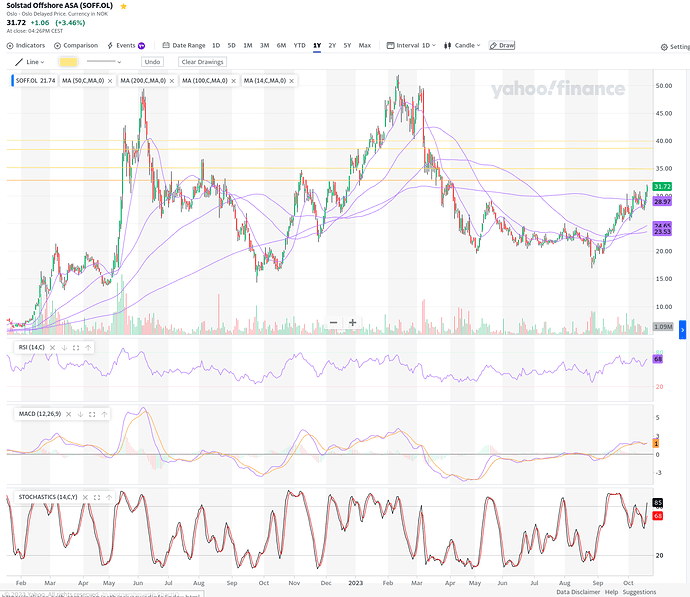Move the RSI panel down
This screenshot has width=690, height=597.
(64, 348)
